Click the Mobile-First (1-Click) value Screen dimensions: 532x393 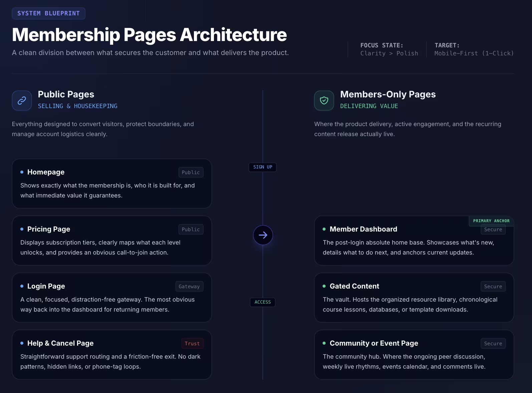474,53
